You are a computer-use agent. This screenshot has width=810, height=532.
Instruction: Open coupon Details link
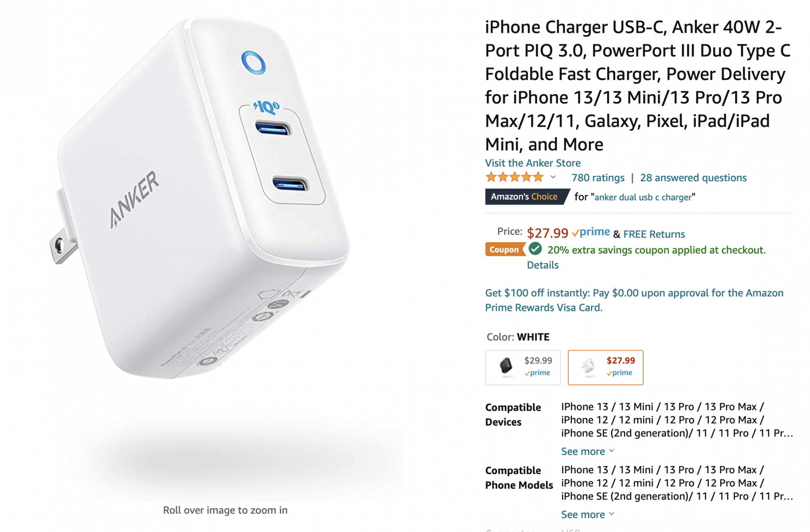pos(543,265)
